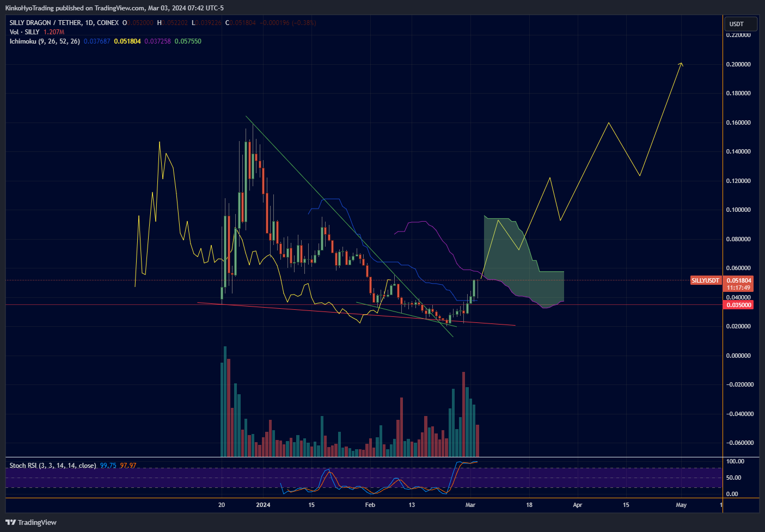Click the yellow projection arrow tip near 0.200000
The width and height of the screenshot is (765, 532).
[x=681, y=64]
